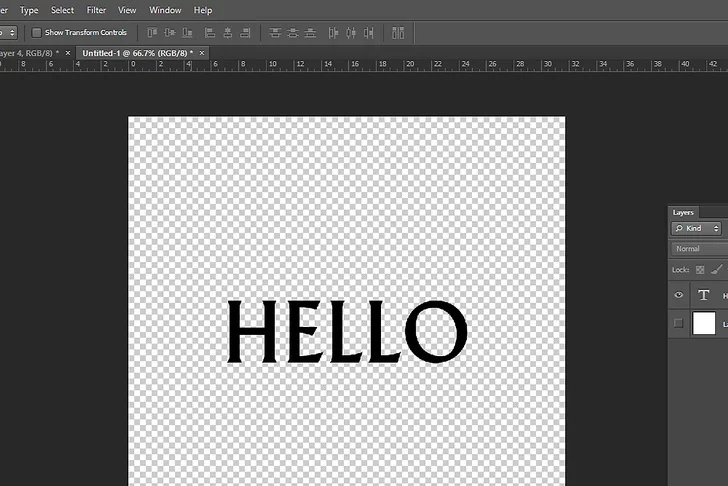This screenshot has width=728, height=486.
Task: Click the Align Top Edges icon
Action: point(153,33)
